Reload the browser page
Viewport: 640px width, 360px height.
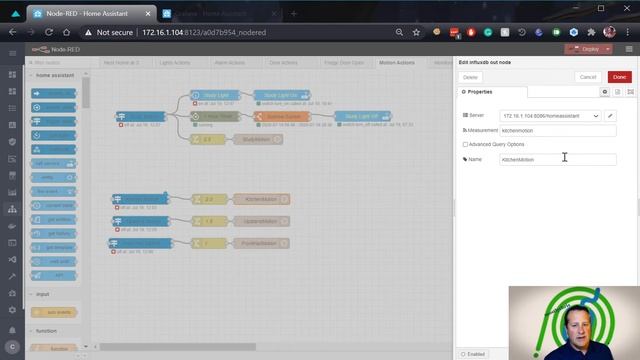point(49,32)
